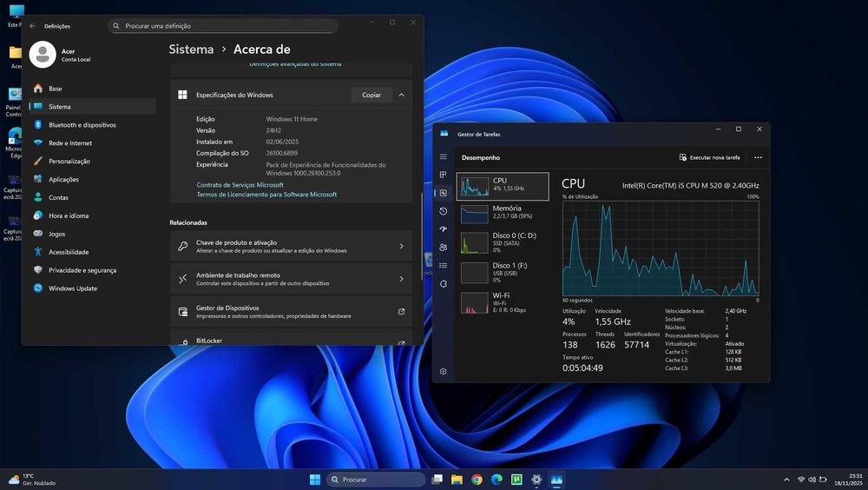The width and height of the screenshot is (868, 490).
Task: Open Gestor de Dispositivos external link
Action: pyautogui.click(x=401, y=312)
